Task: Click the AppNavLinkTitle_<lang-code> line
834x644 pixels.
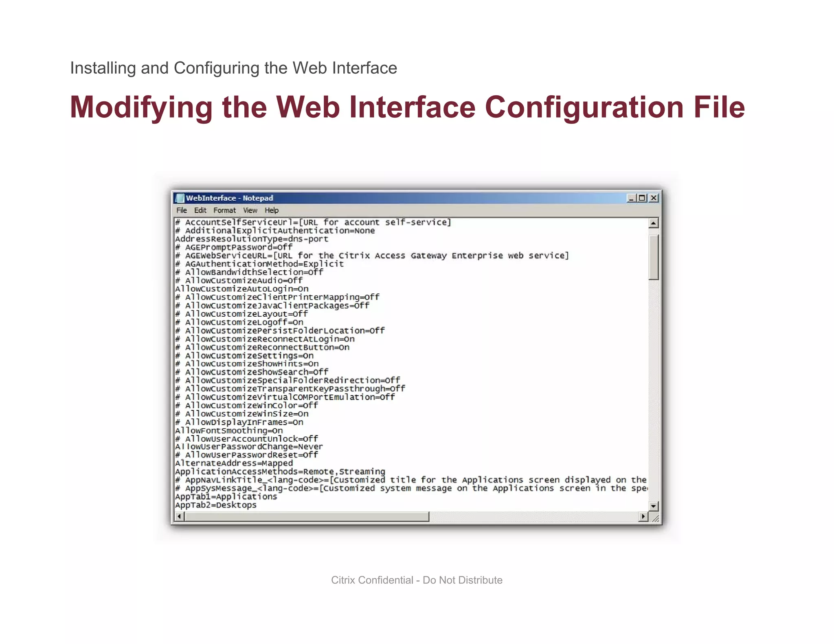Action: coord(411,480)
